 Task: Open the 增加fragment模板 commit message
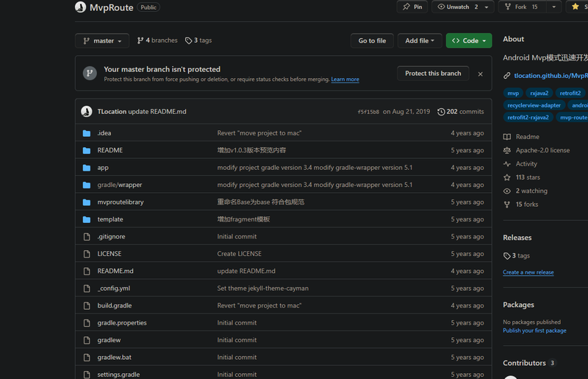click(243, 219)
